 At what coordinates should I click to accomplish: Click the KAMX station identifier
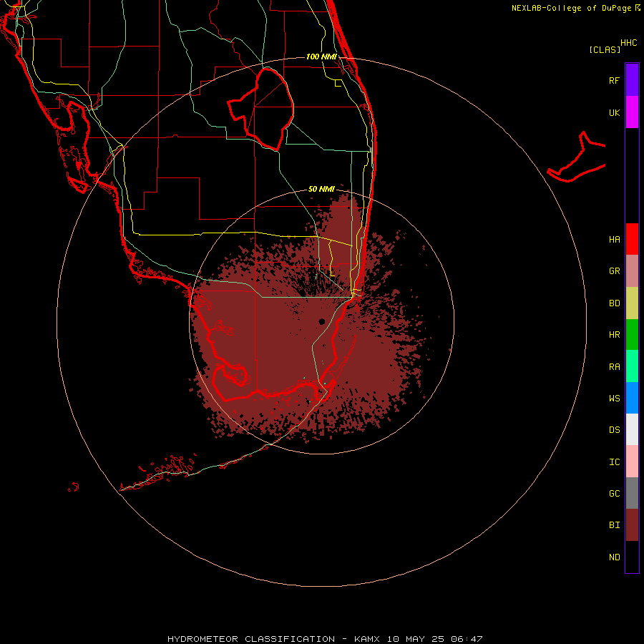coord(367,639)
